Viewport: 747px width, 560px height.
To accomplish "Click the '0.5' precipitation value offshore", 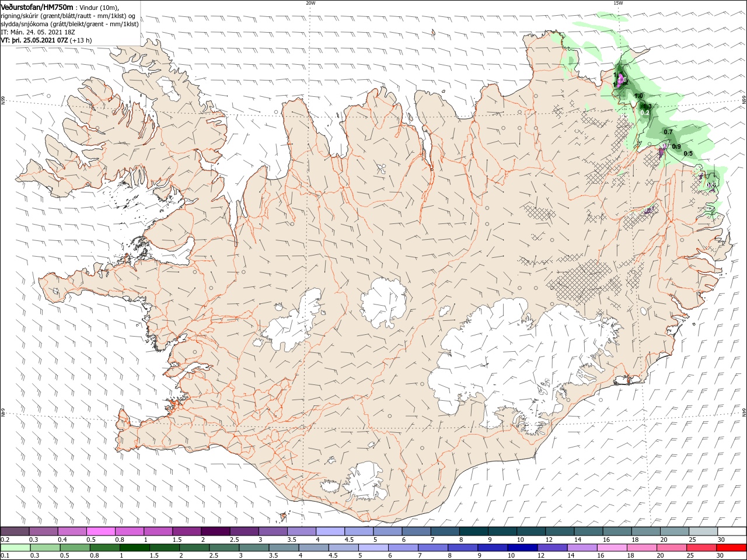I will [x=688, y=153].
